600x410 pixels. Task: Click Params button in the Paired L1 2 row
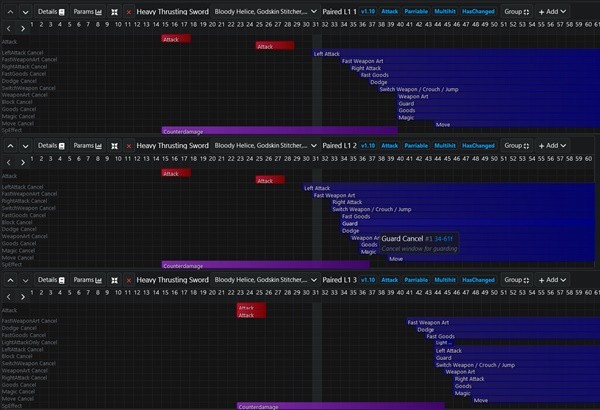tap(88, 146)
